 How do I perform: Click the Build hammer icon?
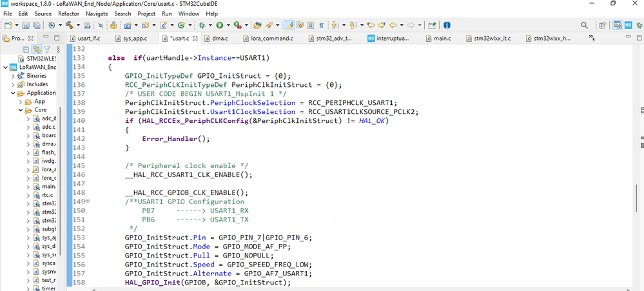click(x=70, y=25)
